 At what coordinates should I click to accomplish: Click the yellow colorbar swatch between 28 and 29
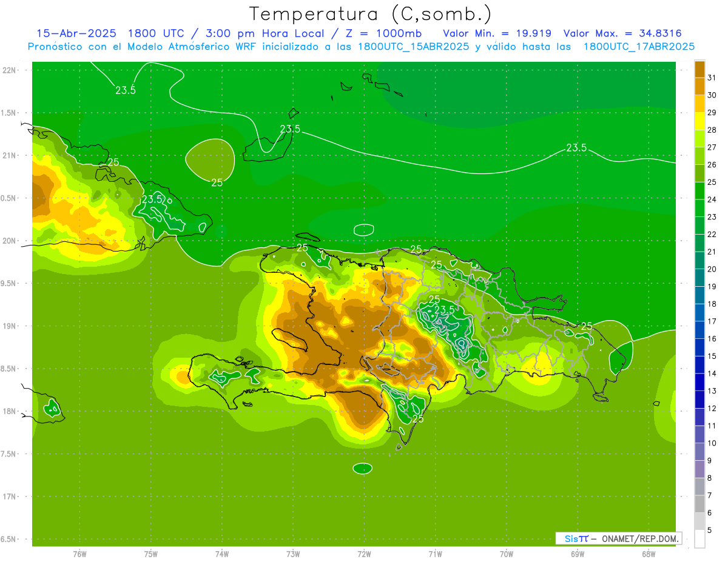click(x=699, y=121)
